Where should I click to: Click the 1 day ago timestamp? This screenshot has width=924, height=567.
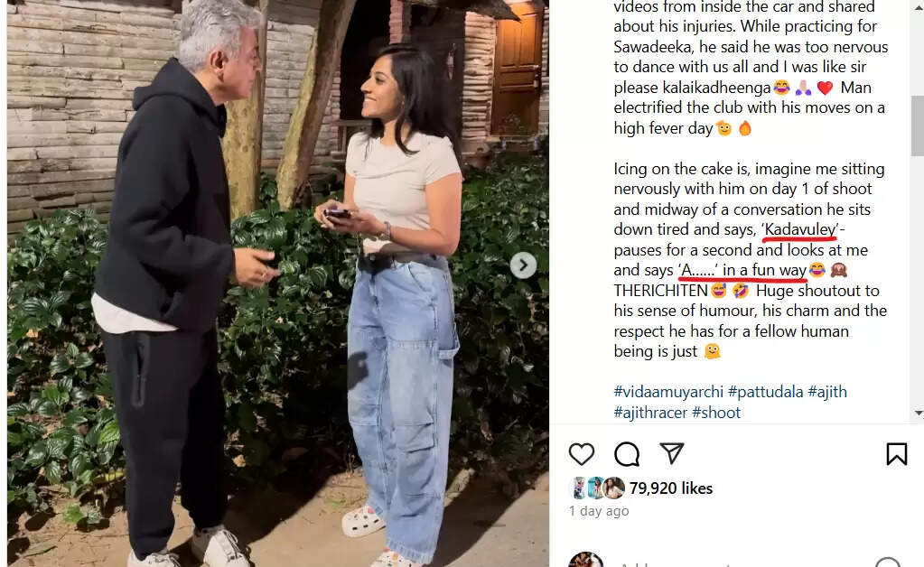pos(599,511)
